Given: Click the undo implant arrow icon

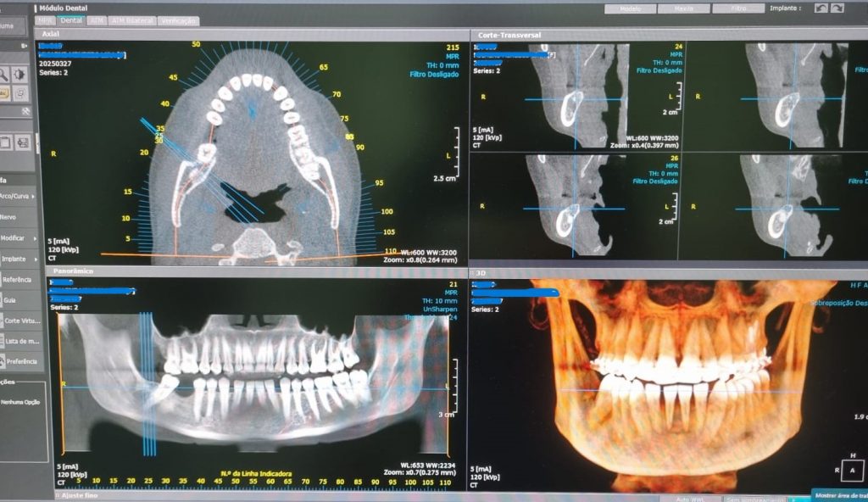Looking at the screenshot, I should click(x=820, y=8).
